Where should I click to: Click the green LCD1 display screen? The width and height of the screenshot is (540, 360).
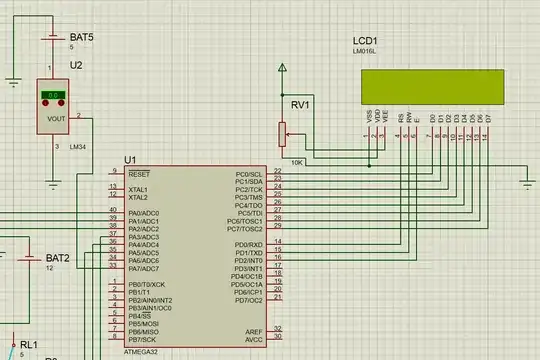click(433, 87)
